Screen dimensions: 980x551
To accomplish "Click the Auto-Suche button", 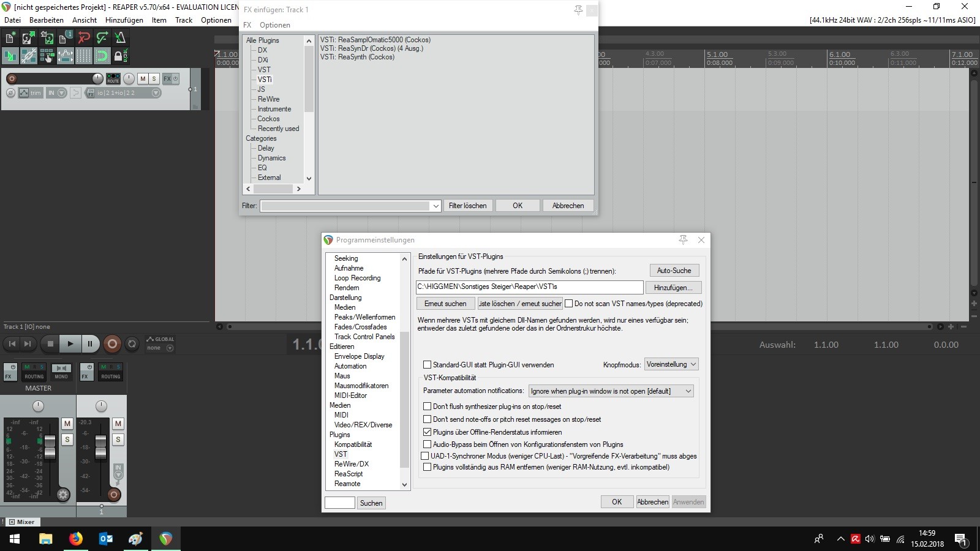I will 674,271.
